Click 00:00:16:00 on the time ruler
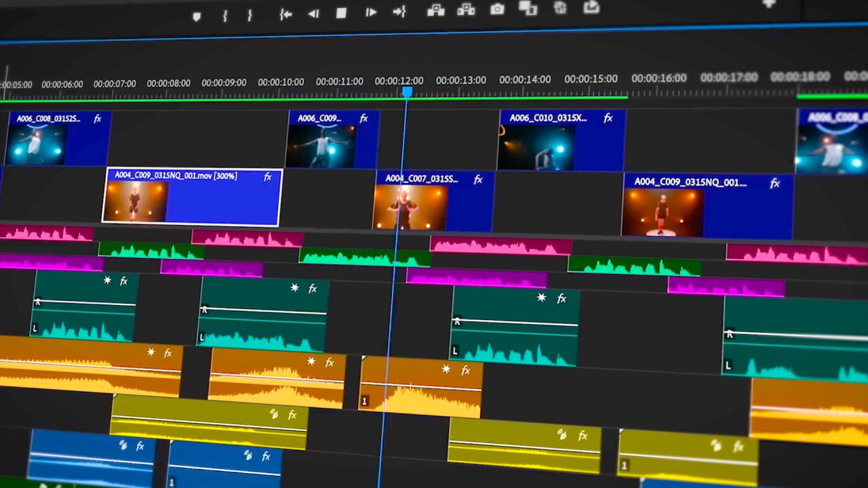 point(658,79)
